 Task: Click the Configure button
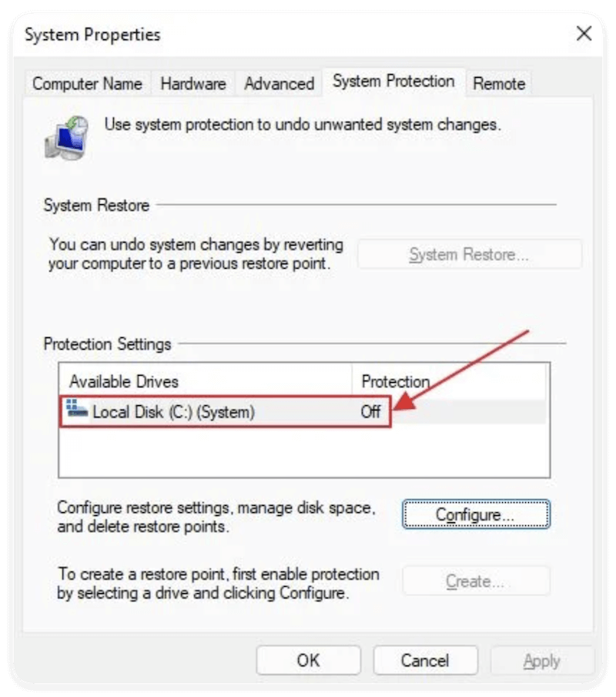(x=475, y=514)
